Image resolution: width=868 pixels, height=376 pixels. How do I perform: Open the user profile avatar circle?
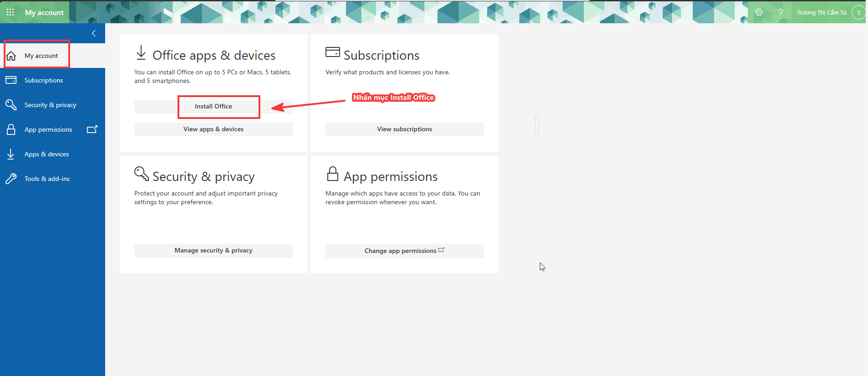point(858,13)
